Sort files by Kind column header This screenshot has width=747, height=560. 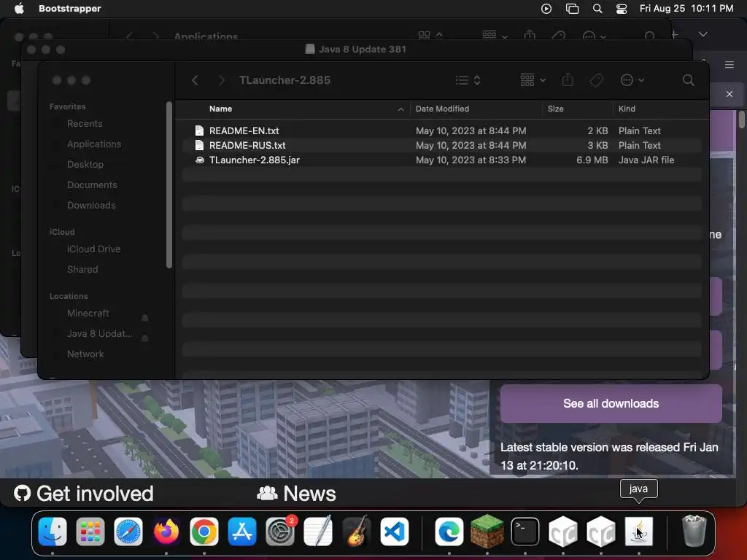pos(627,109)
